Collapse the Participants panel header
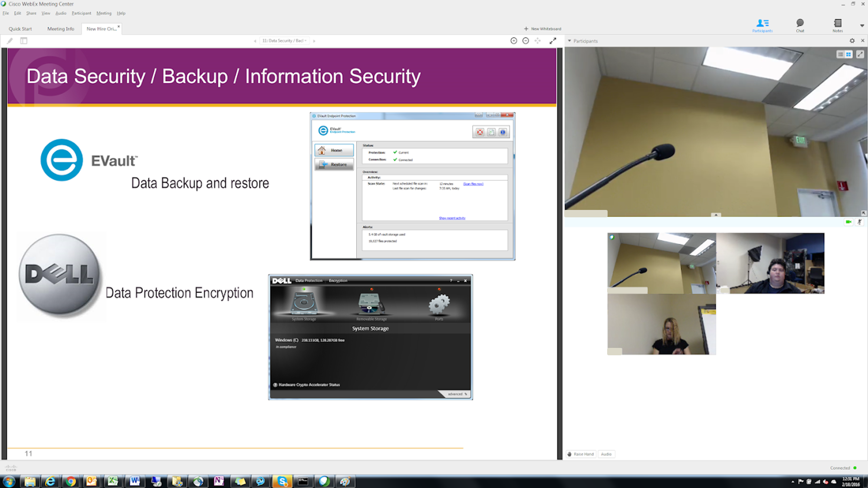The width and height of the screenshot is (868, 488). pos(569,41)
